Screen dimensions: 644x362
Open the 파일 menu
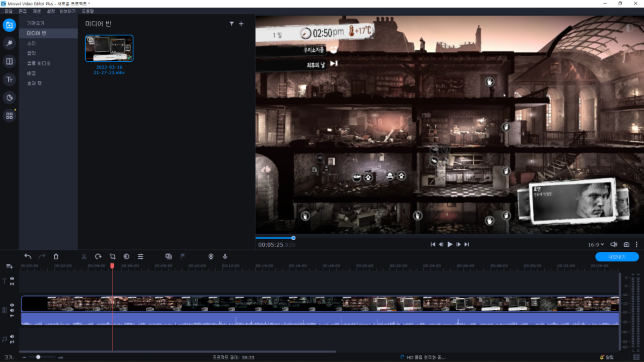9,11
